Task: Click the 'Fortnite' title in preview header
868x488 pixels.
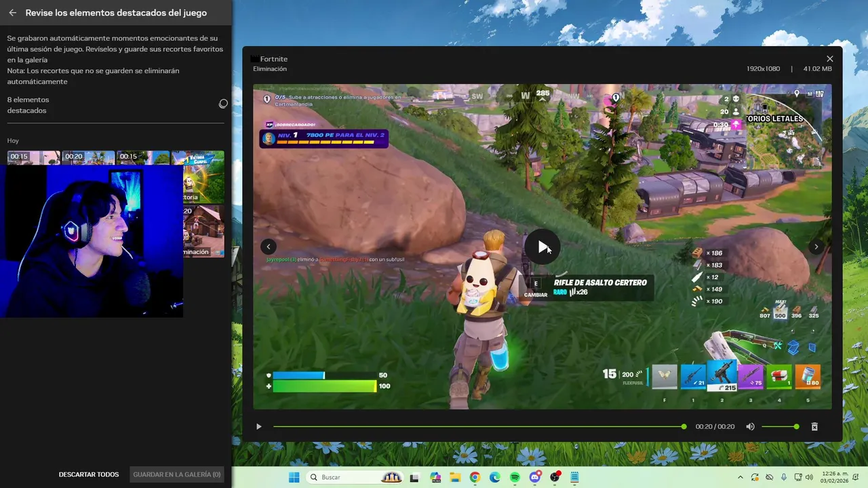Action: 273,59
